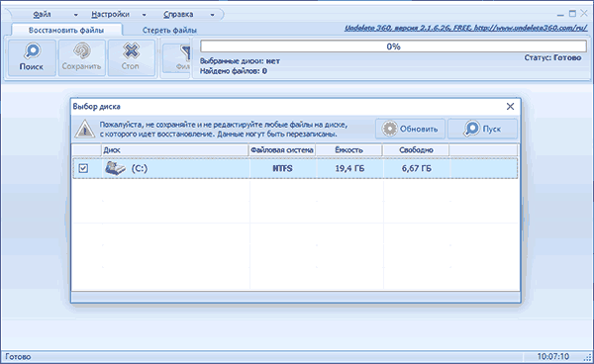Click the Обновить gear refresh button

[x=410, y=129]
